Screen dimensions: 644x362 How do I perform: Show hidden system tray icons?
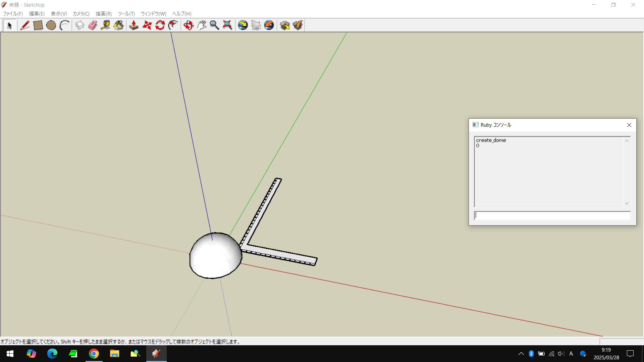[x=521, y=354]
